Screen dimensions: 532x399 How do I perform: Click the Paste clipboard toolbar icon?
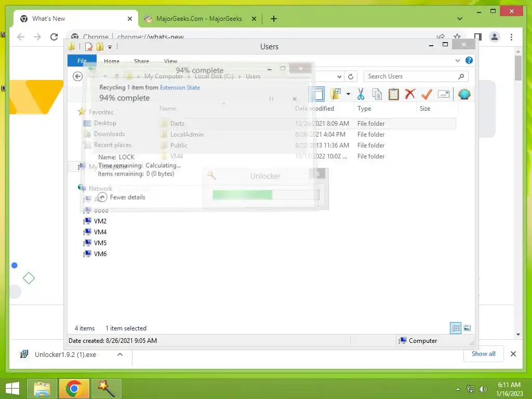pos(394,94)
